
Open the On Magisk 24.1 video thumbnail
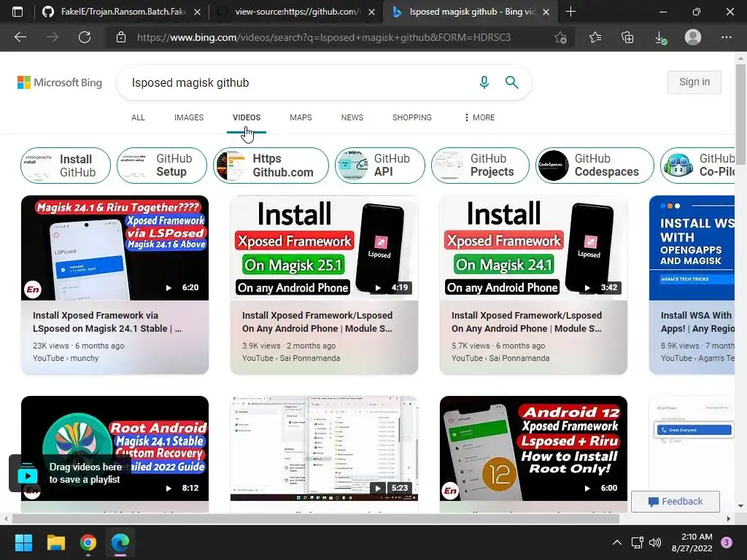[533, 248]
